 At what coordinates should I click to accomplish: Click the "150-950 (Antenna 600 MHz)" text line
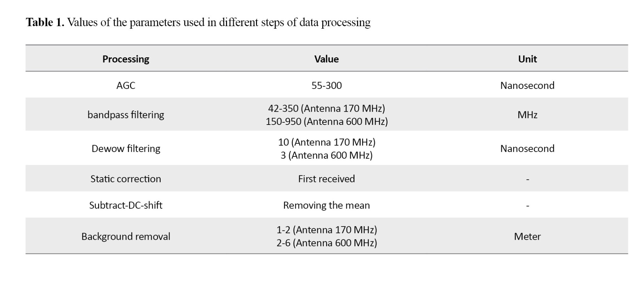[327, 121]
